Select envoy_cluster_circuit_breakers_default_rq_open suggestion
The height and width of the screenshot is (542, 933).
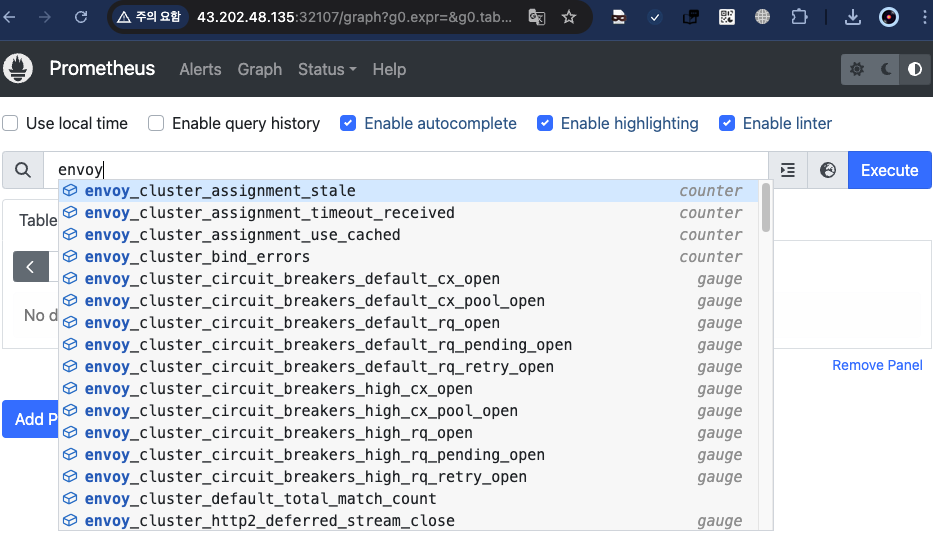tap(408, 322)
